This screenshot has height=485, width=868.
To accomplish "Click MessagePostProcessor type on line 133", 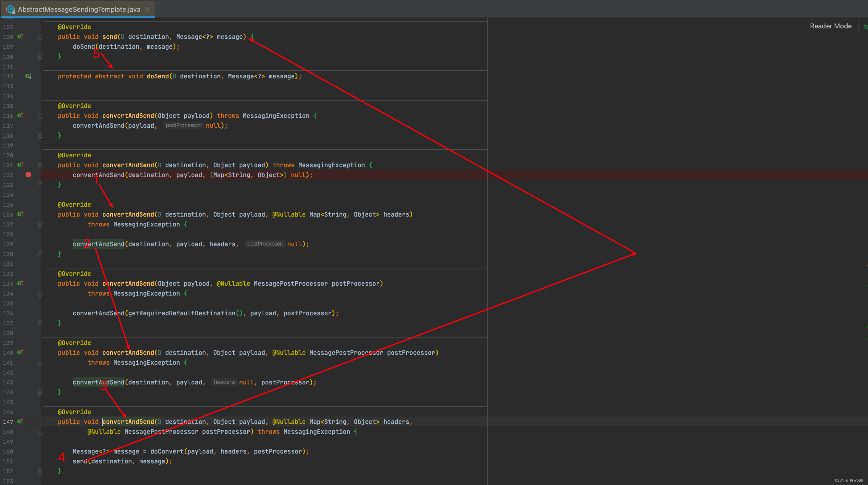I will (290, 283).
